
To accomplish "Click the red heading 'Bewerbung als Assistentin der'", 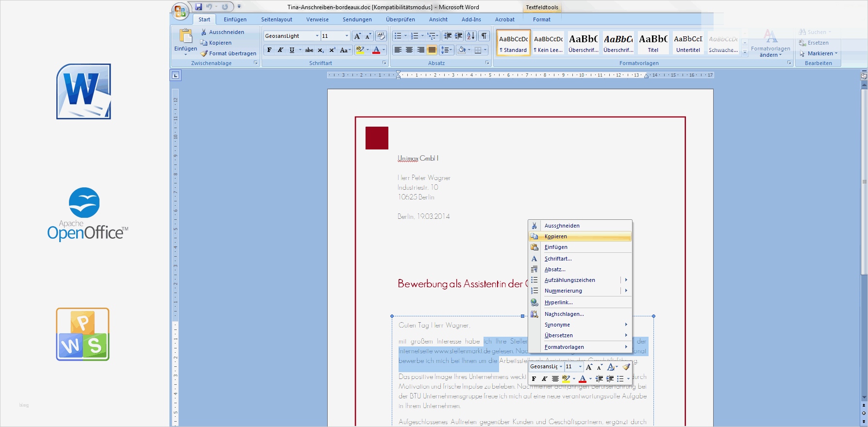I will pos(460,284).
